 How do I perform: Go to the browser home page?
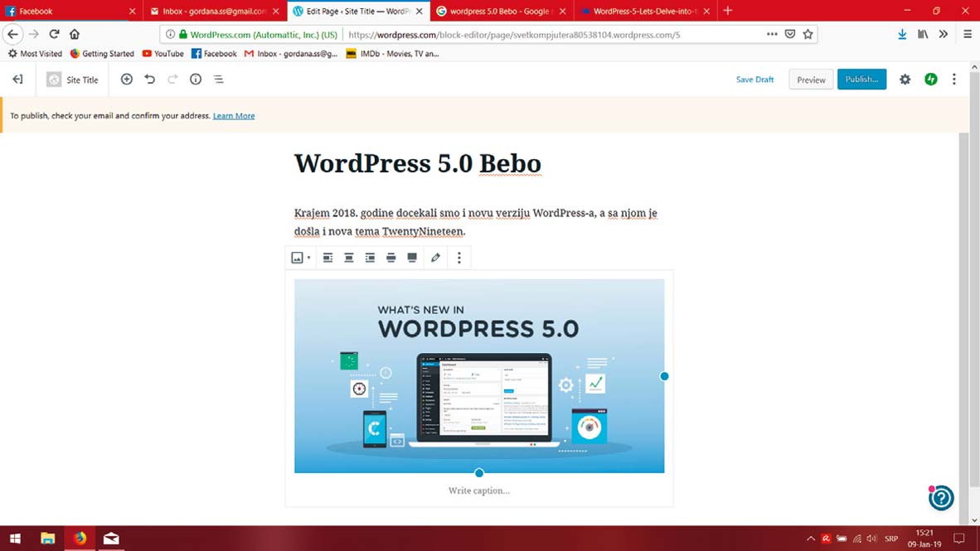pyautogui.click(x=75, y=34)
